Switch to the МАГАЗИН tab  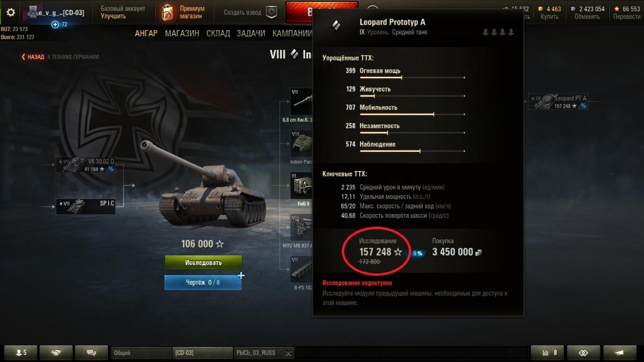[182, 33]
